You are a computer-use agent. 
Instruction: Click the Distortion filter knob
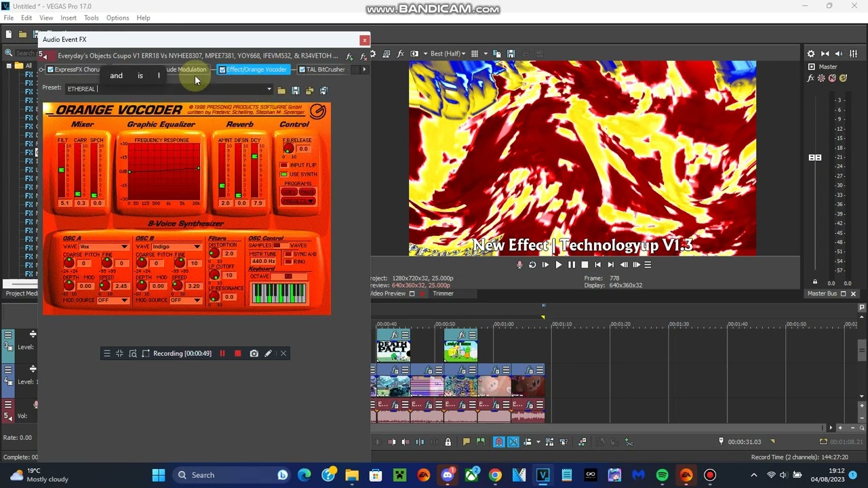pos(214,254)
